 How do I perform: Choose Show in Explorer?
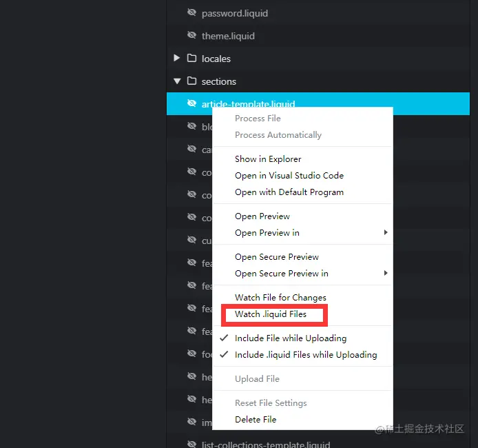268,159
